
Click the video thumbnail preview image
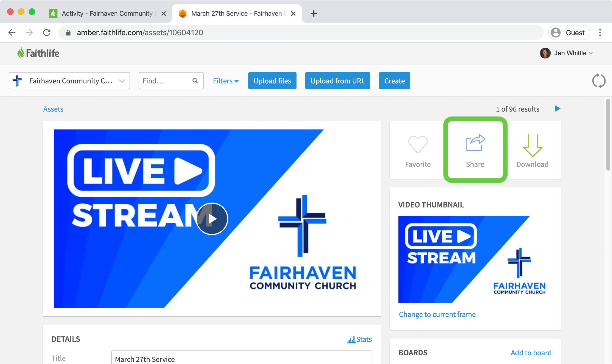tap(475, 259)
